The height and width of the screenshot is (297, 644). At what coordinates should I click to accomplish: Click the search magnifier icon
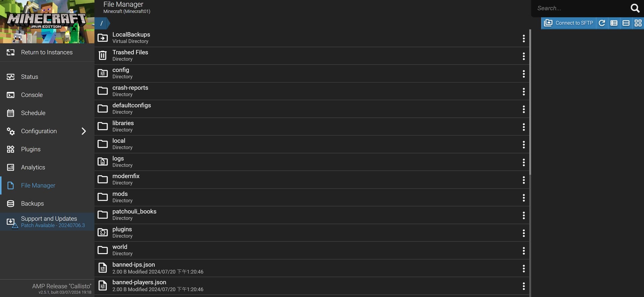(x=635, y=8)
